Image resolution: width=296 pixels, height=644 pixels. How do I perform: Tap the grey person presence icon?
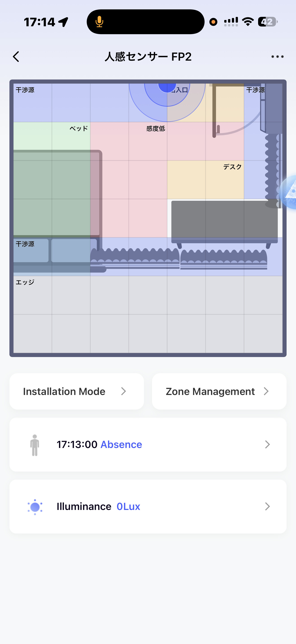click(x=35, y=445)
